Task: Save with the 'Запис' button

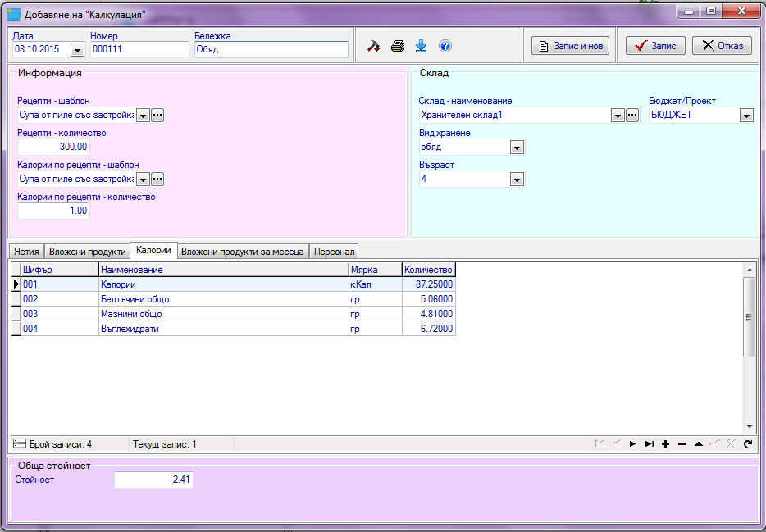Action: pyautogui.click(x=655, y=46)
